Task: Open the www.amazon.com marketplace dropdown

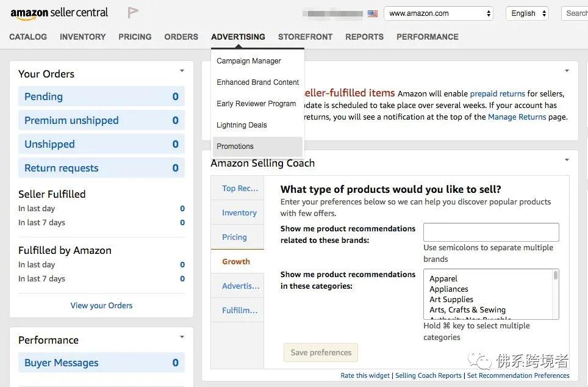Action: pos(439,13)
